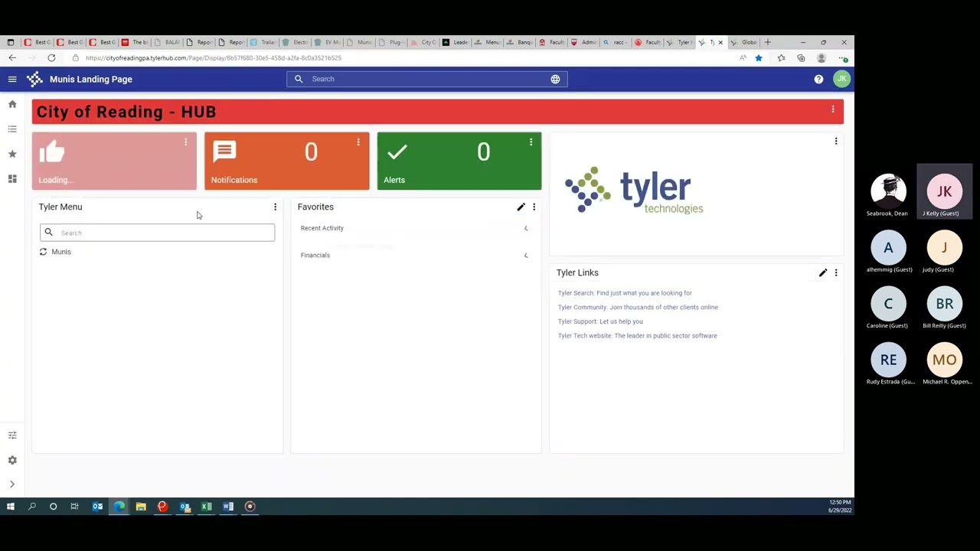Click the globe icon in header search

click(555, 79)
